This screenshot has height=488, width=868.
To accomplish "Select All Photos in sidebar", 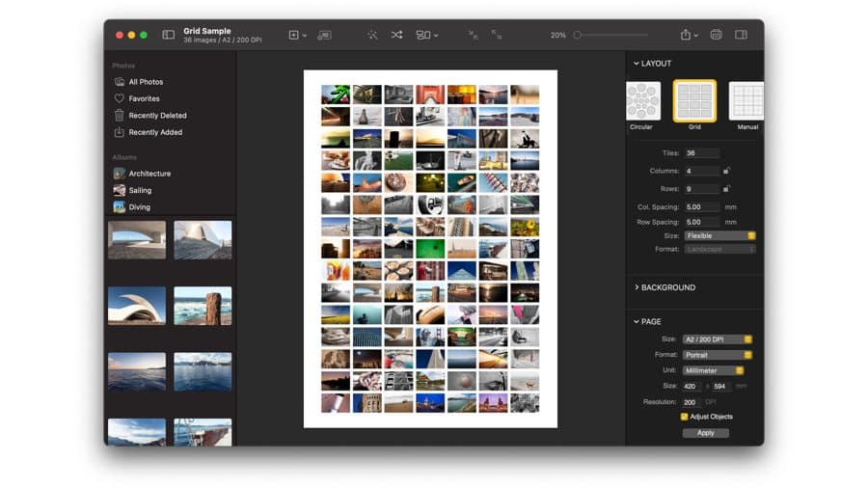I will [x=147, y=82].
